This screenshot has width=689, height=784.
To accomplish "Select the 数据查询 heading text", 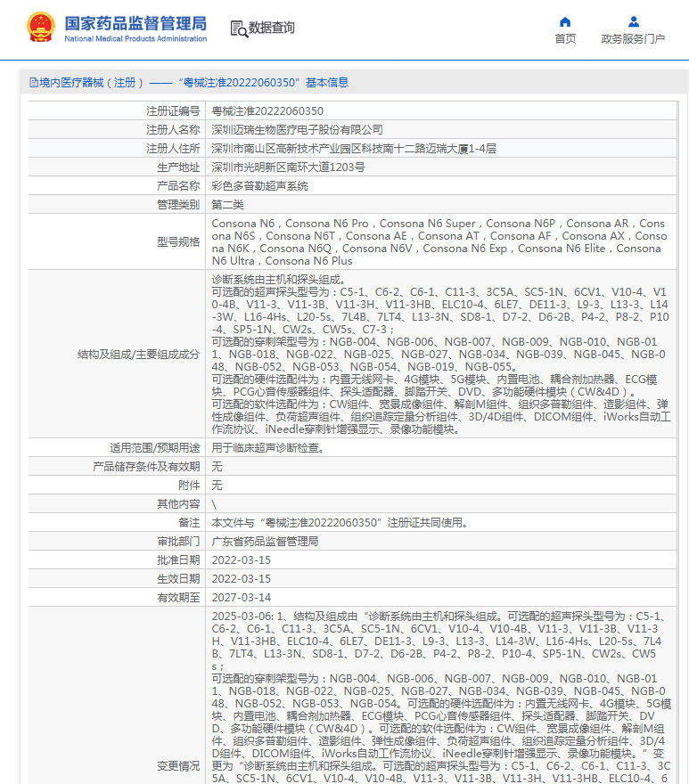I will point(272,29).
